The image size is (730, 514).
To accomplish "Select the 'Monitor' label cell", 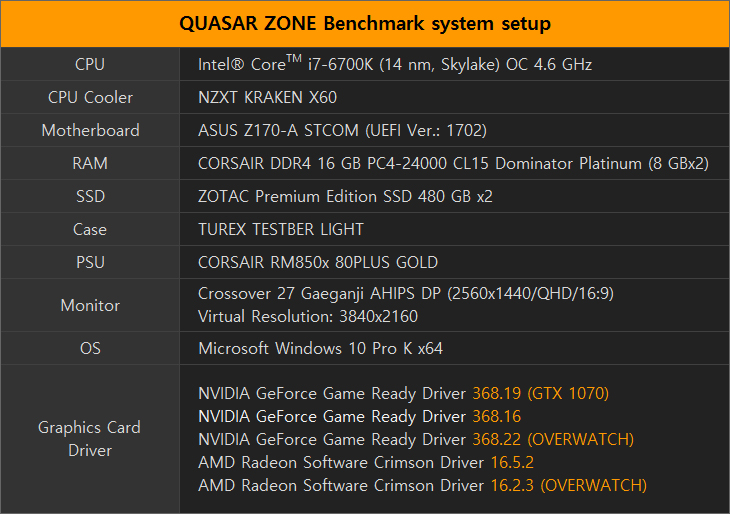I will (90, 305).
